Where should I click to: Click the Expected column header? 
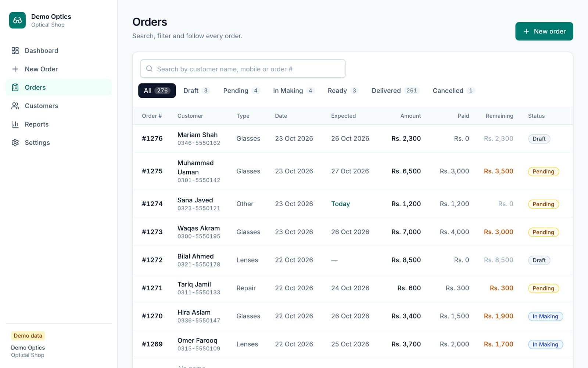pos(343,116)
